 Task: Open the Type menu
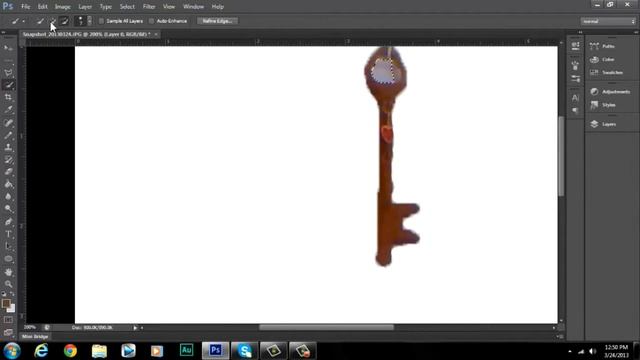point(106,7)
